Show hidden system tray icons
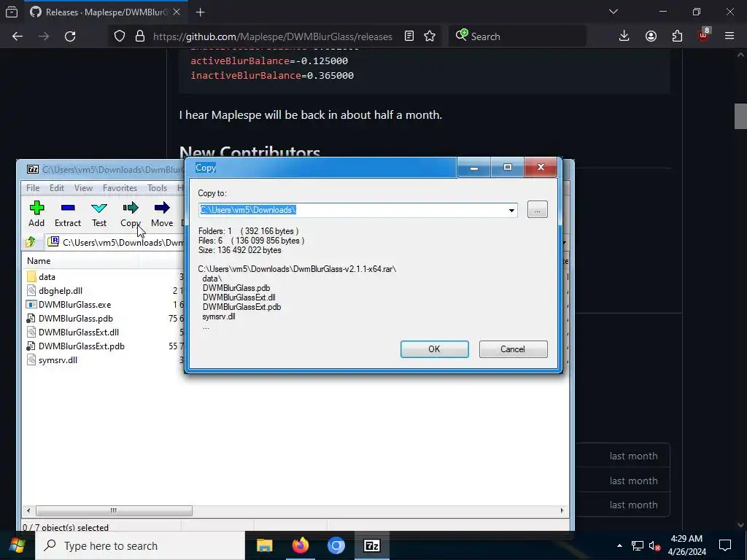This screenshot has width=747, height=560. pyautogui.click(x=619, y=545)
